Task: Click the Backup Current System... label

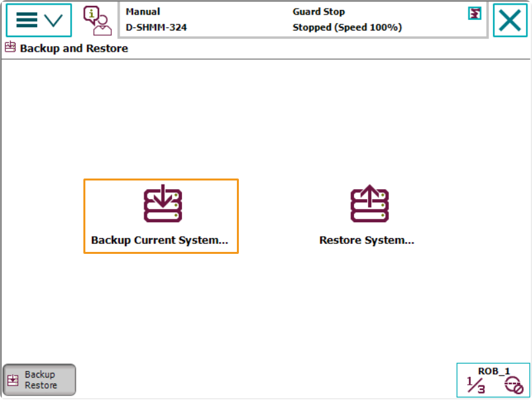Action: [161, 240]
